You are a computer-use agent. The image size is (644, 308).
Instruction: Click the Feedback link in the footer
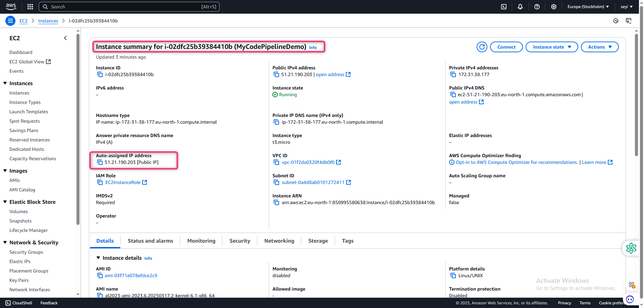49,303
